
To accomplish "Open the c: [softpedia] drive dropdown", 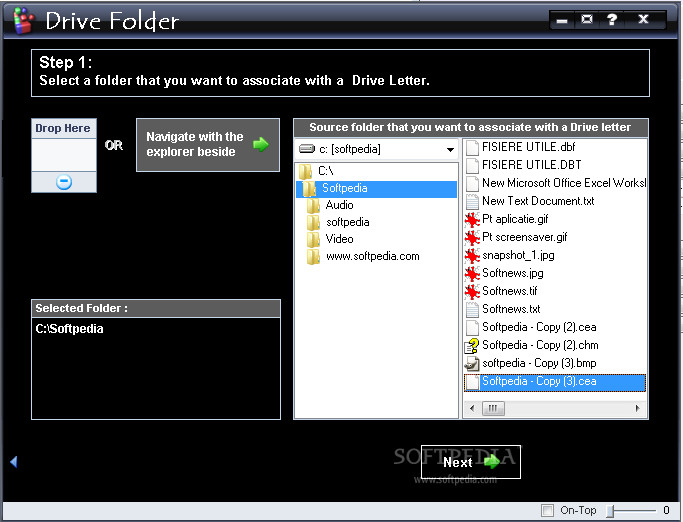I will (x=450, y=149).
